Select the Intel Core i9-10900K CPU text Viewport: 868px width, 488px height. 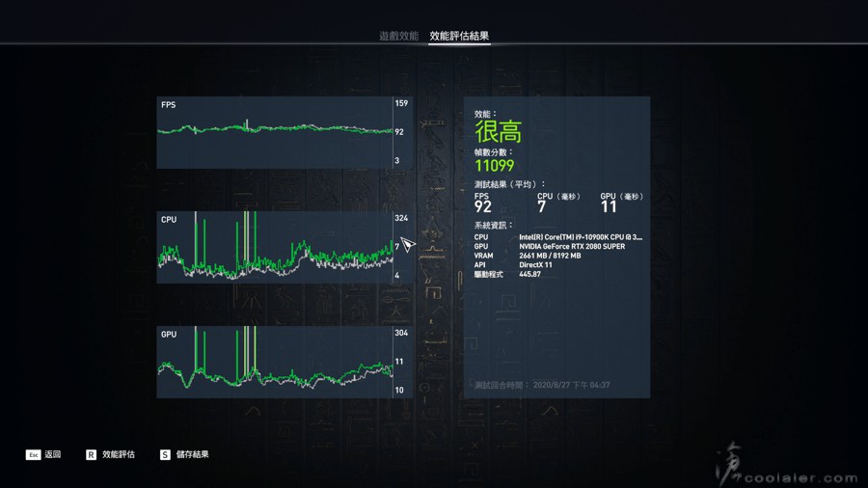(x=581, y=237)
